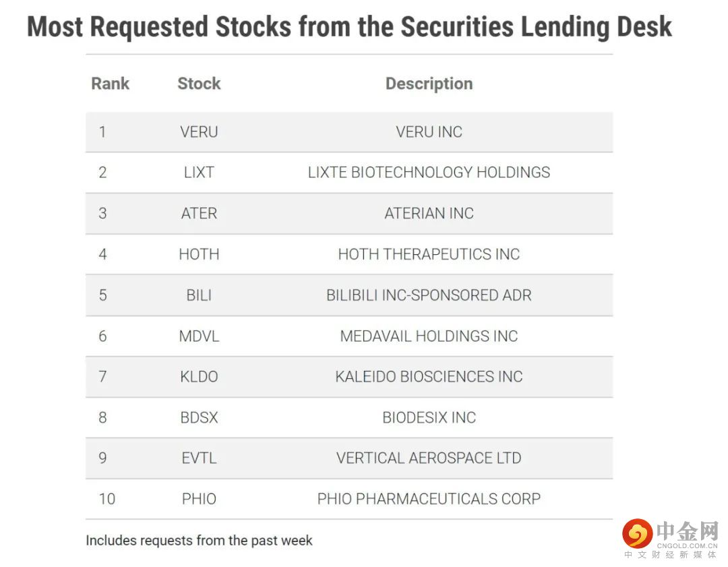Click the Vertical Aerospace Ltd description

[429, 458]
